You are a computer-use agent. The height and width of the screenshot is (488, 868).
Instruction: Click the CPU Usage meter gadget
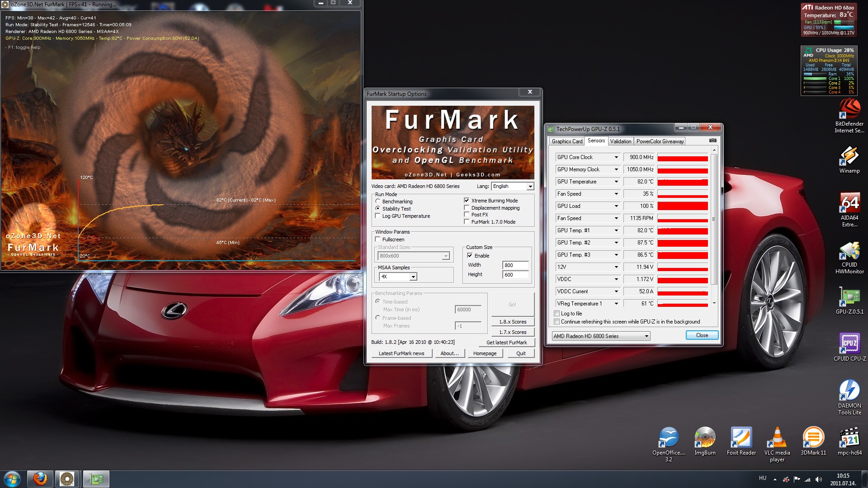pos(829,70)
